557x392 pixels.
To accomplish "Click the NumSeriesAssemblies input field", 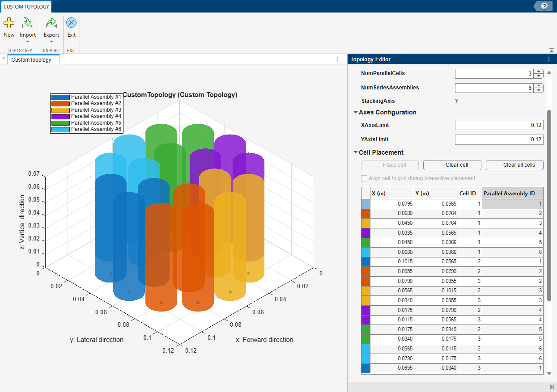I will pyautogui.click(x=495, y=88).
